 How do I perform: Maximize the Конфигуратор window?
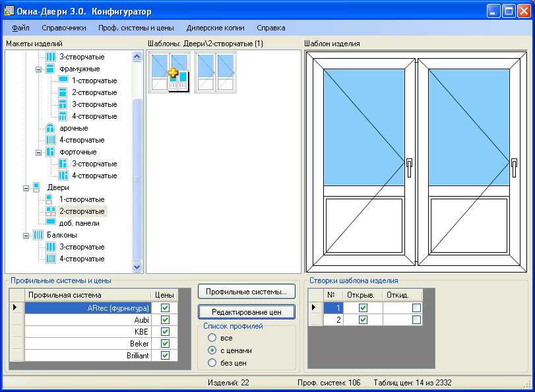tap(509, 11)
